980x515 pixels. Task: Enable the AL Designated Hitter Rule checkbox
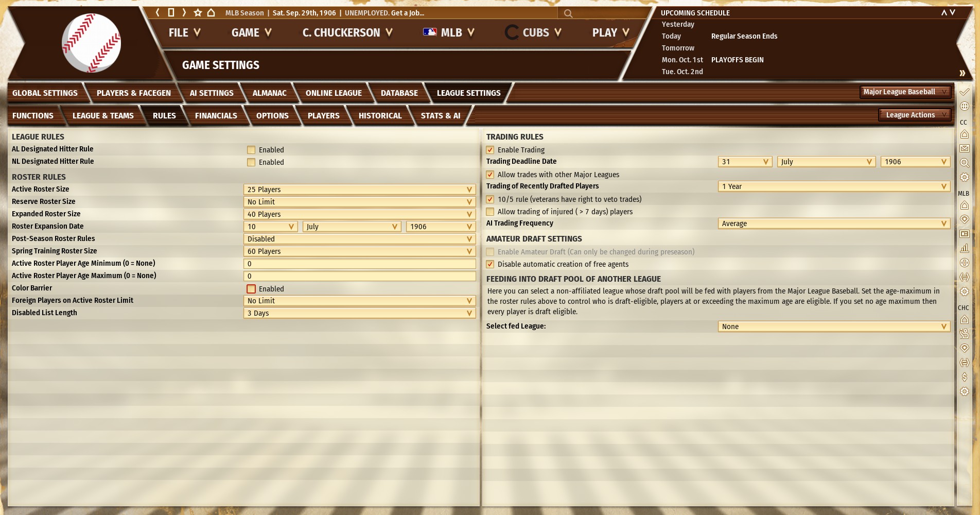[x=251, y=150]
